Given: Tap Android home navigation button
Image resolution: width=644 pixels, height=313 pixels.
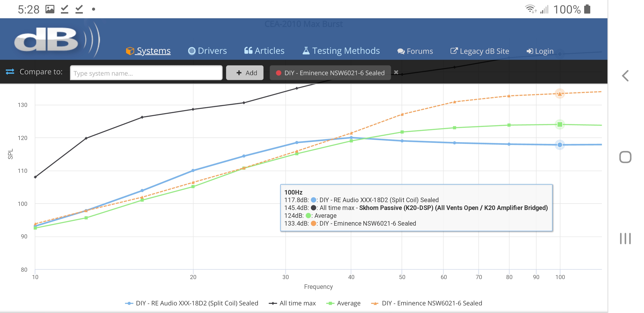Looking at the screenshot, I should tap(625, 157).
